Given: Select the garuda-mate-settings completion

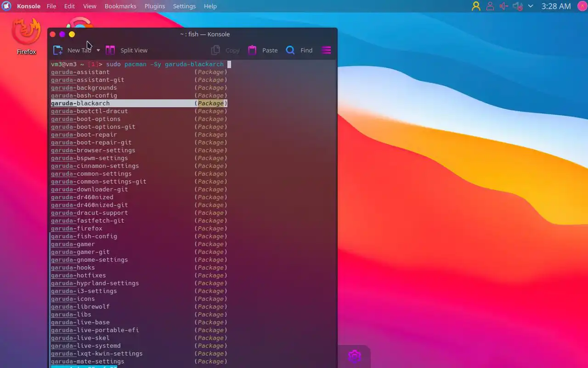Looking at the screenshot, I should [139, 361].
